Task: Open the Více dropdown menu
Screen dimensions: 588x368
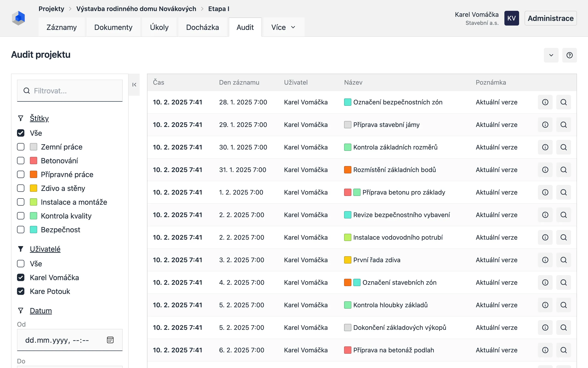Action: (x=284, y=27)
